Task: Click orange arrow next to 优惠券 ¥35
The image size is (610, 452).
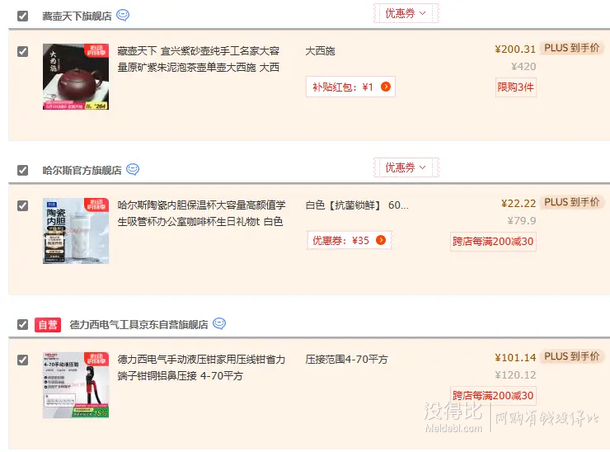Action: click(381, 240)
